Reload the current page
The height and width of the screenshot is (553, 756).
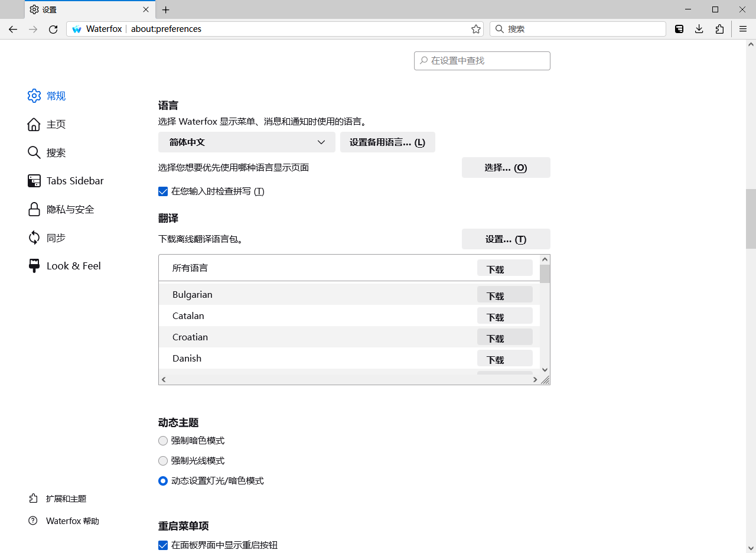click(x=53, y=29)
